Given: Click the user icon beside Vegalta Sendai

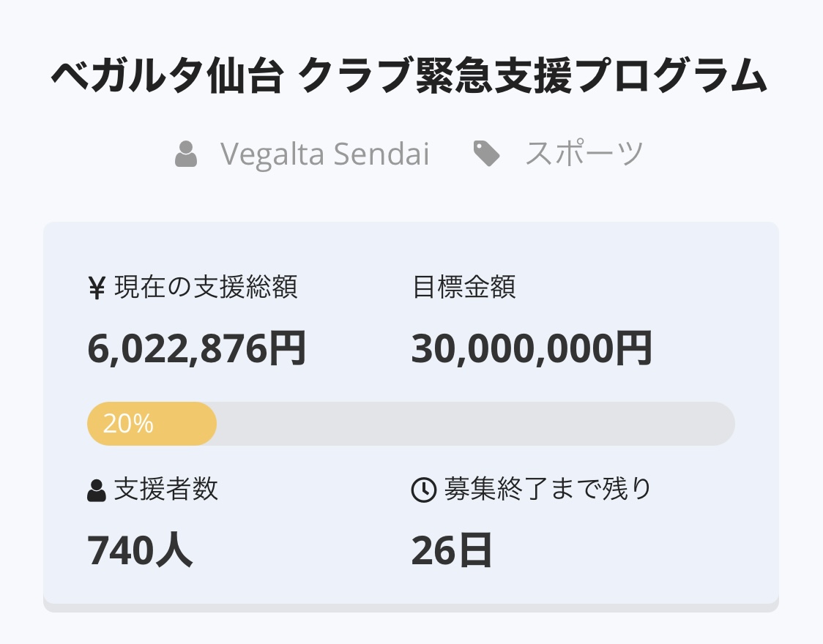Looking at the screenshot, I should 187,154.
